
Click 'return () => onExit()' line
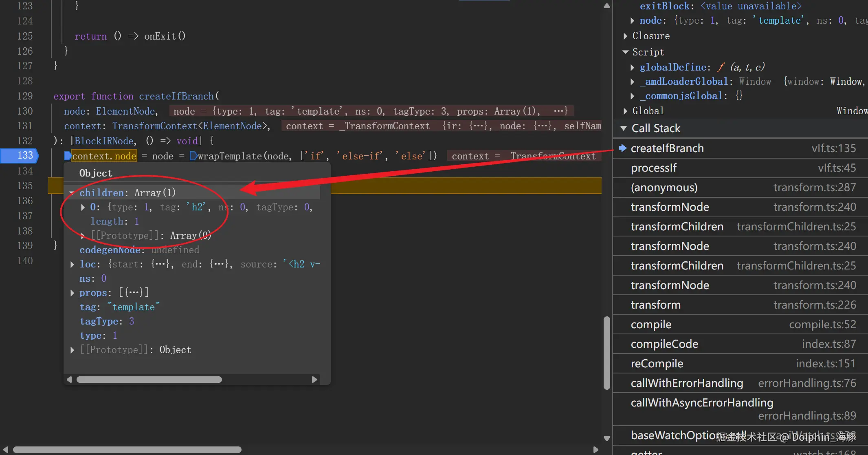point(130,36)
